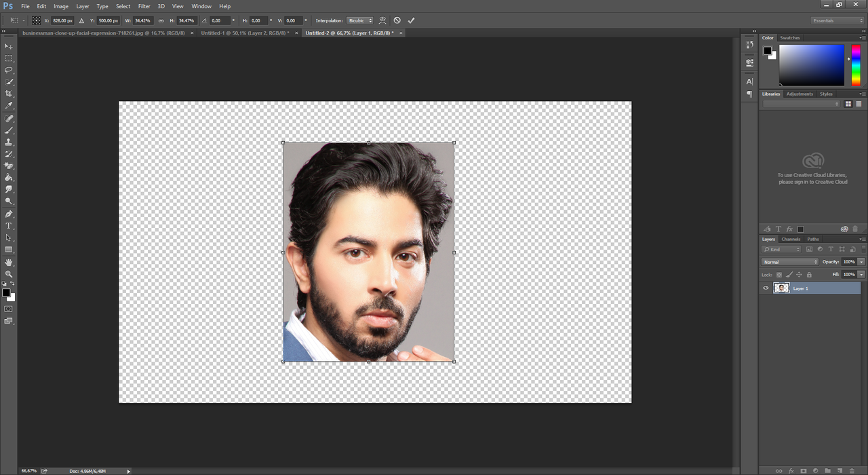Click the foreground color swatch in toolbox
Image resolution: width=868 pixels, height=475 pixels.
pos(6,292)
